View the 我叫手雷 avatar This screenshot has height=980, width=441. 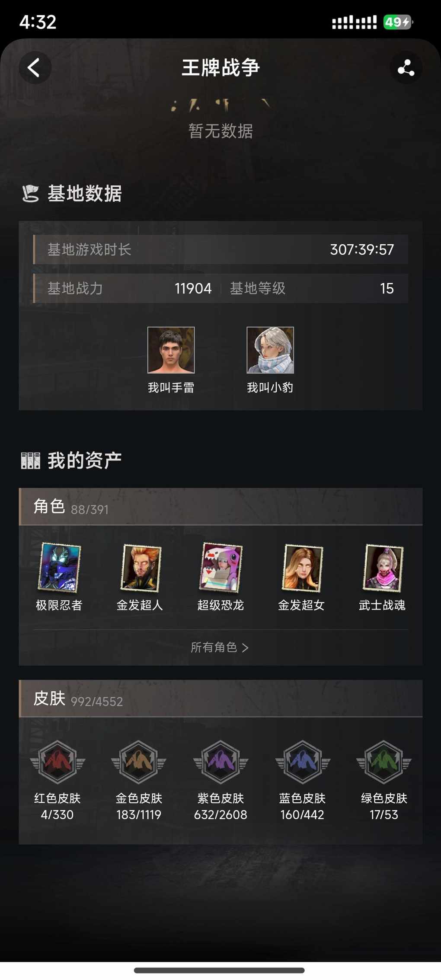pos(171,350)
